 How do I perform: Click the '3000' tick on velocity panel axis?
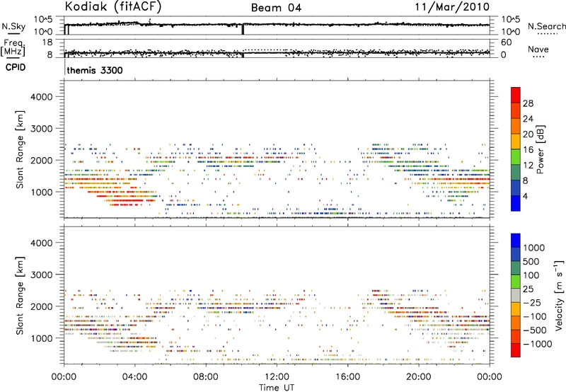pos(41,275)
